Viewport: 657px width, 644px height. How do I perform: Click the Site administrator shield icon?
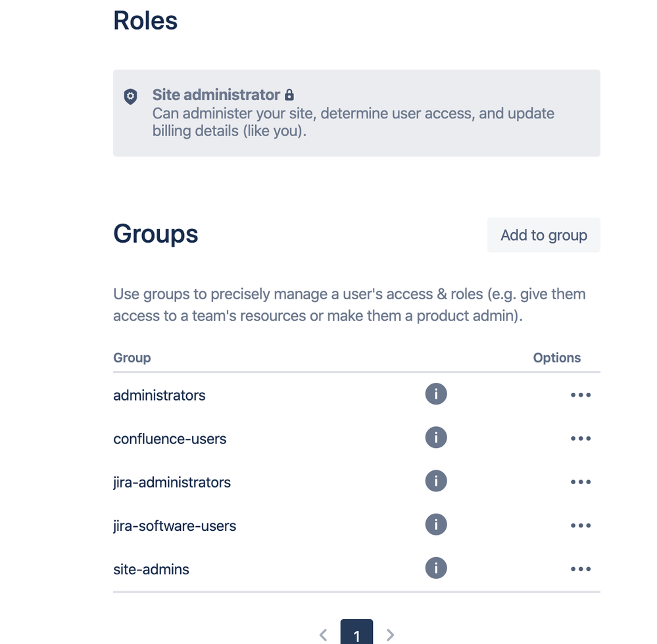tap(130, 96)
